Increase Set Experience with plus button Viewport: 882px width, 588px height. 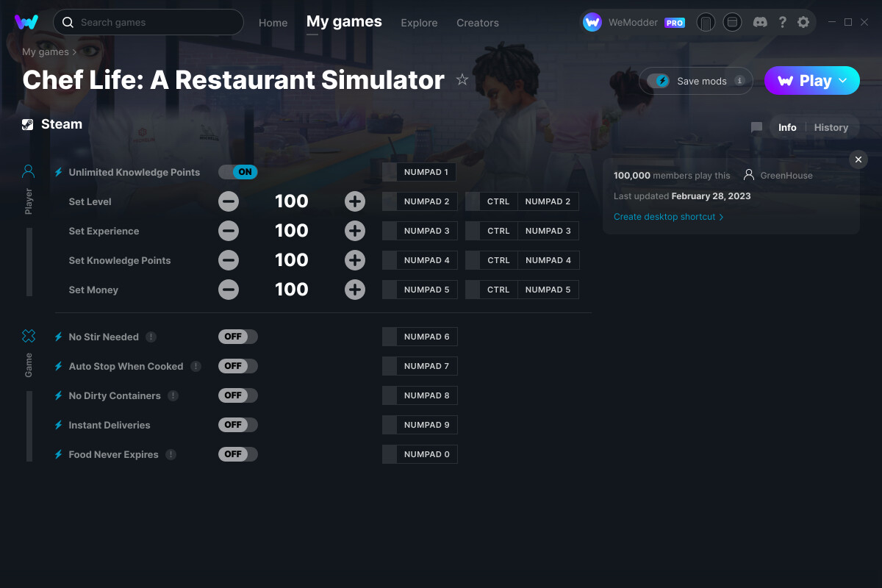(x=355, y=231)
